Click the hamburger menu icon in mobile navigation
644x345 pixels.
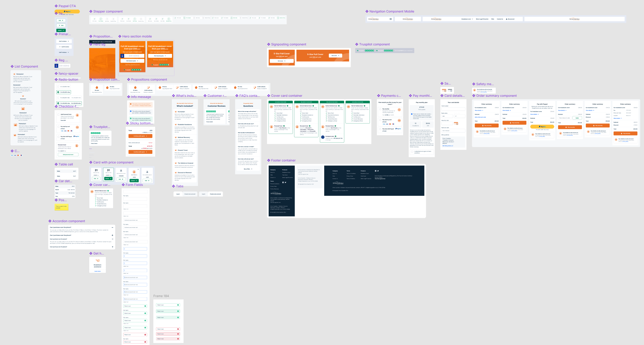point(391,19)
